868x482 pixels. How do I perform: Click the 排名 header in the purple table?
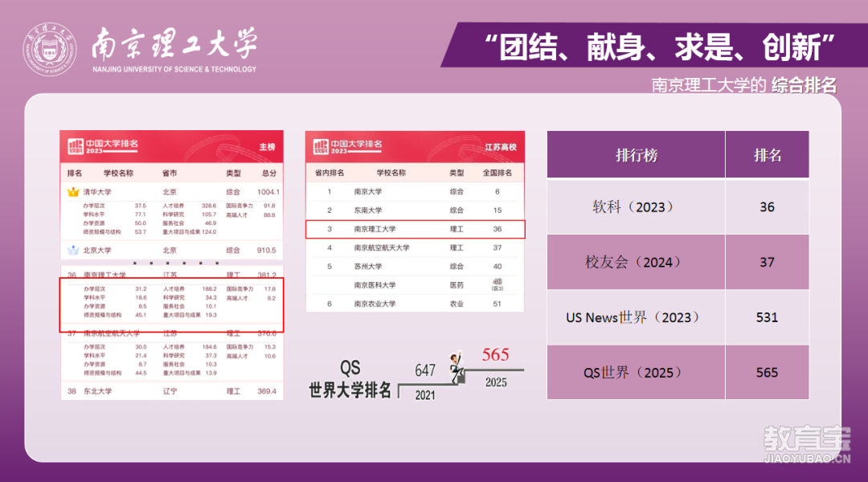pos(768,156)
